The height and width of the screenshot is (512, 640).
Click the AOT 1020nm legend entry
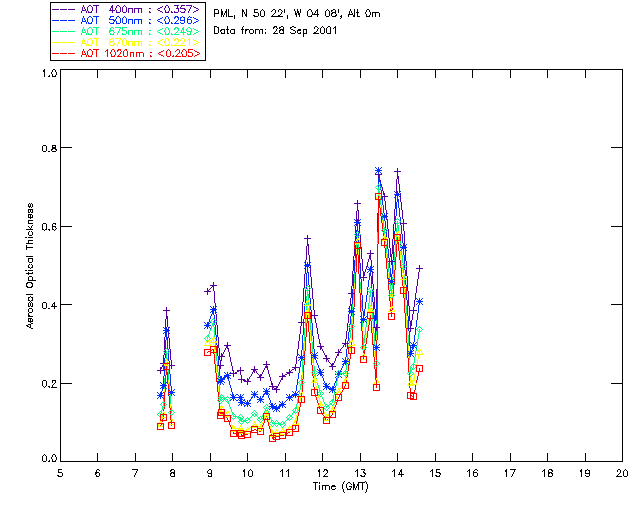pyautogui.click(x=126, y=53)
